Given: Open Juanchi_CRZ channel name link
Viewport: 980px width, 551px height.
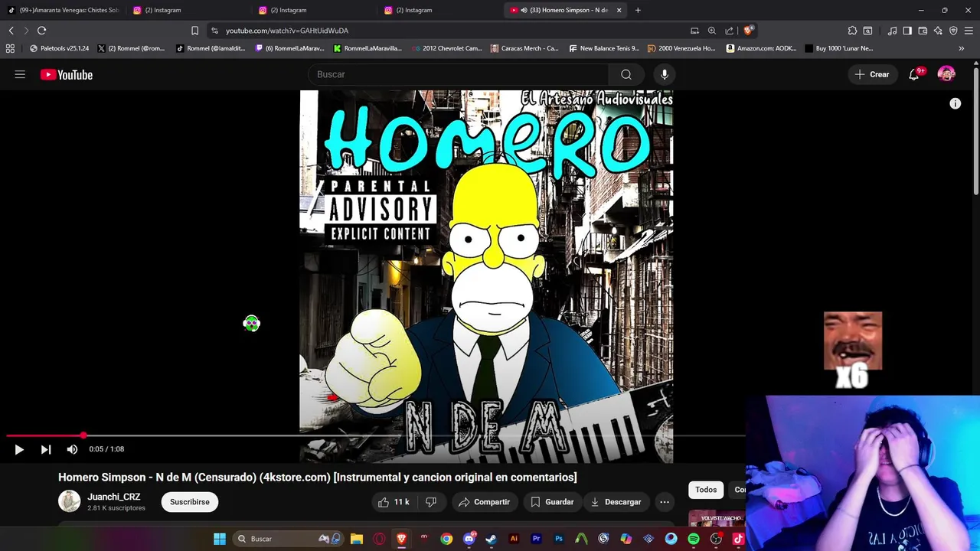Looking at the screenshot, I should pyautogui.click(x=114, y=497).
